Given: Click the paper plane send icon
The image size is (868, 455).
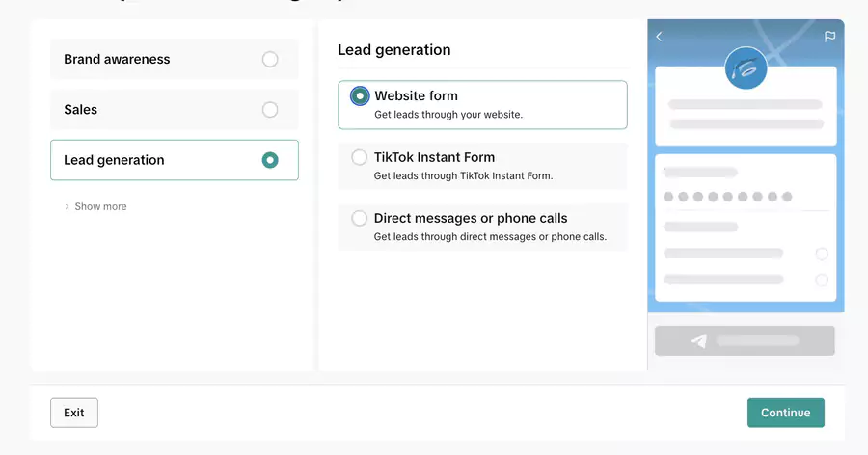Looking at the screenshot, I should click(x=698, y=341).
